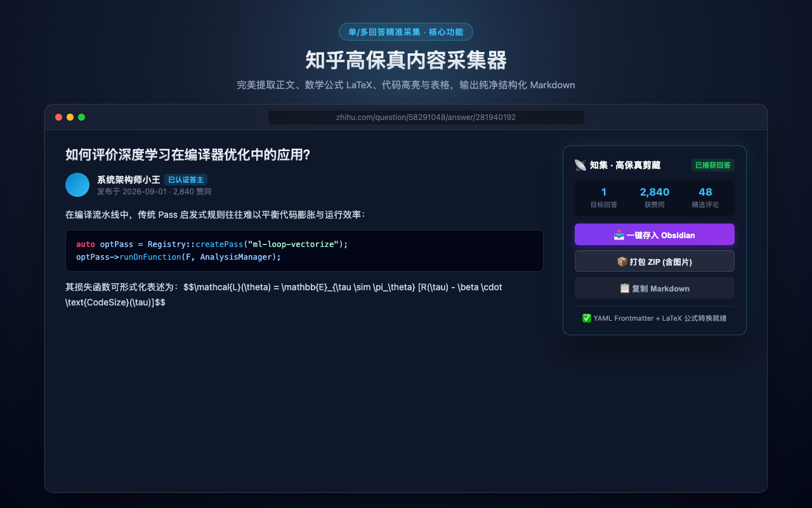This screenshot has width=812, height=508.
Task: Click the yellow minimize window dot
Action: point(70,117)
